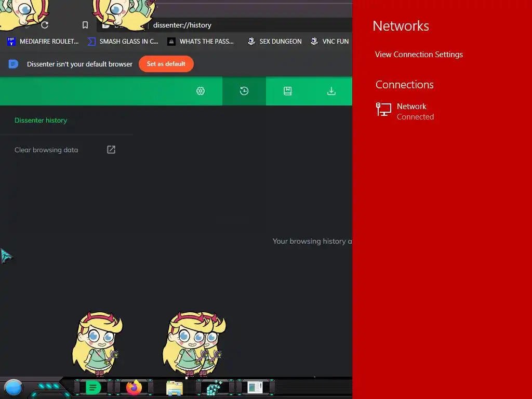Screen dimensions: 532x399
Task: Reload the page with the refresh icon
Action: pyautogui.click(x=45, y=25)
